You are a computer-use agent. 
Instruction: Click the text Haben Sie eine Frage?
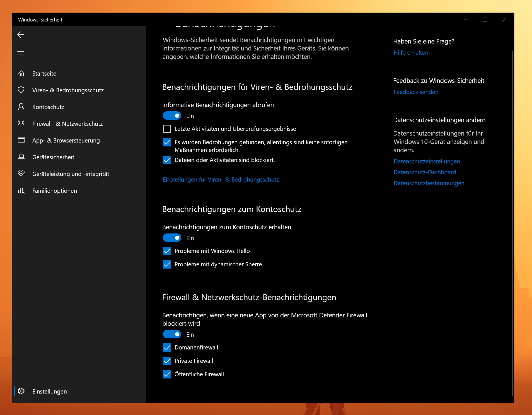(x=424, y=41)
